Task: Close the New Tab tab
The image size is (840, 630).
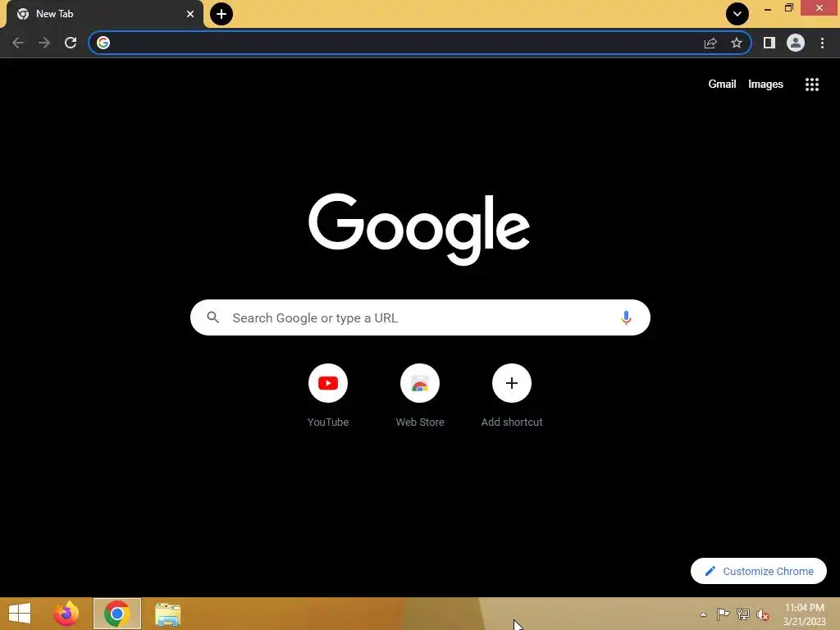Action: click(x=190, y=14)
